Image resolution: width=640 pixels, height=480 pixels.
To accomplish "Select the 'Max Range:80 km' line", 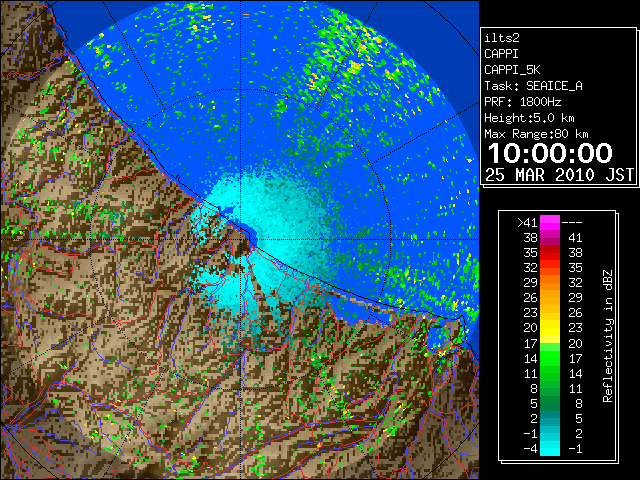I will [x=536, y=134].
